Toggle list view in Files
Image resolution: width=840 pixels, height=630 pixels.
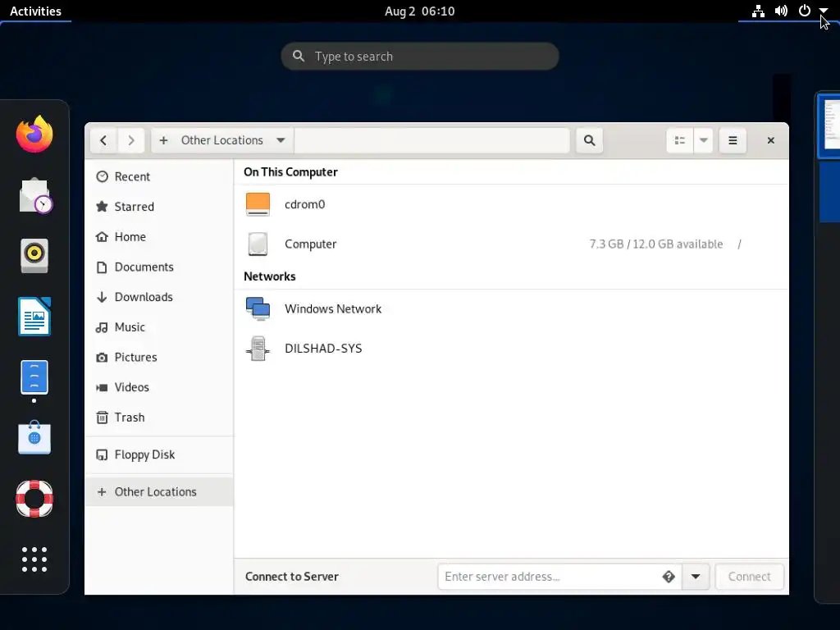point(680,140)
